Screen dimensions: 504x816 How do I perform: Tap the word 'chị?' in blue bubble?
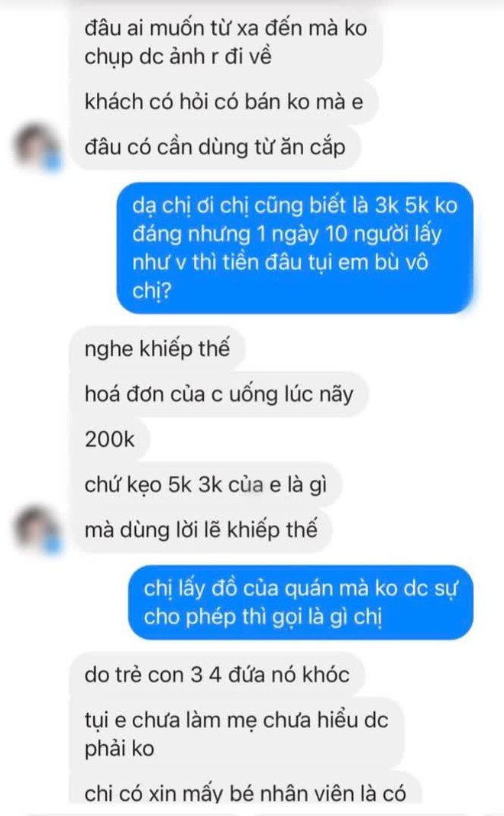(151, 291)
